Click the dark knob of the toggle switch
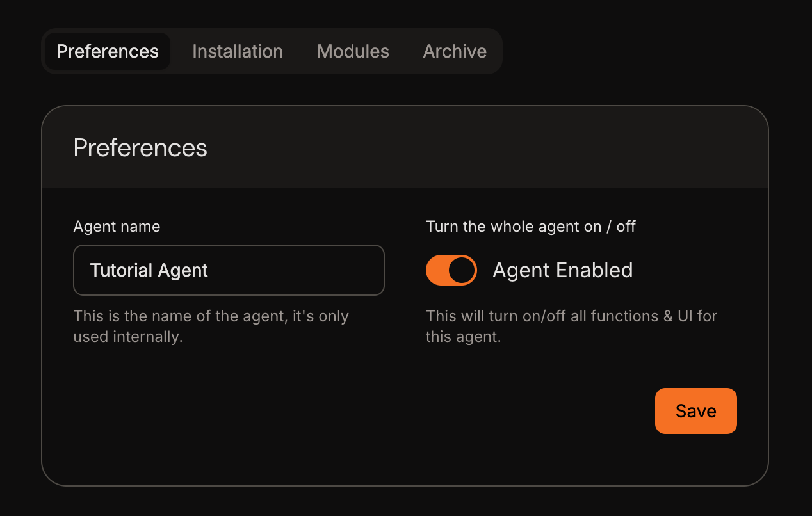This screenshot has width=812, height=516. (462, 270)
